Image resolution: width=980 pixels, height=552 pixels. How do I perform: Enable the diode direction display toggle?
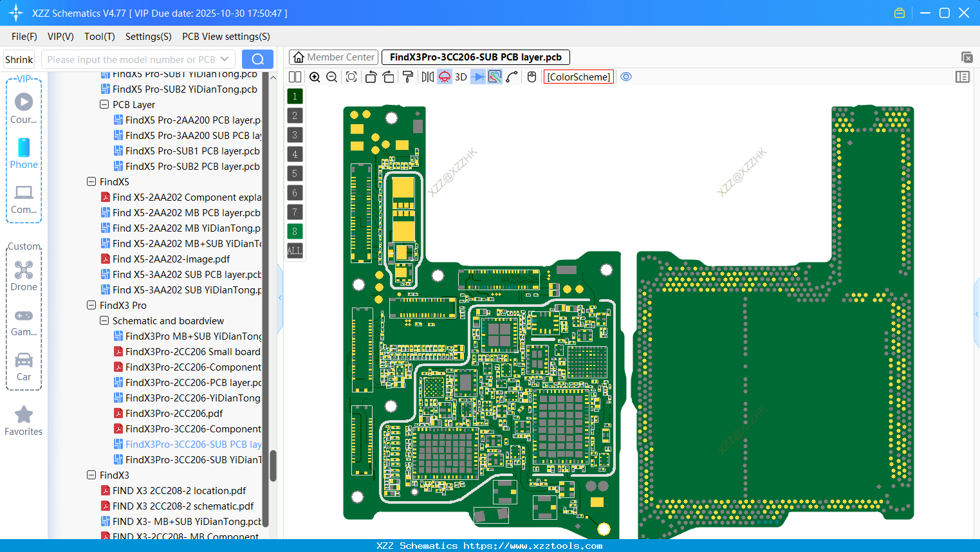478,77
